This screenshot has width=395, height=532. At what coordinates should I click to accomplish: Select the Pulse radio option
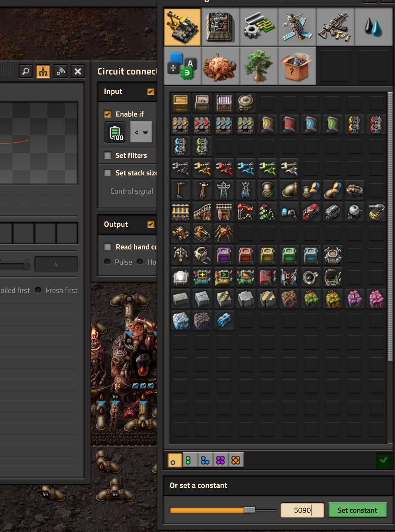[x=107, y=262]
